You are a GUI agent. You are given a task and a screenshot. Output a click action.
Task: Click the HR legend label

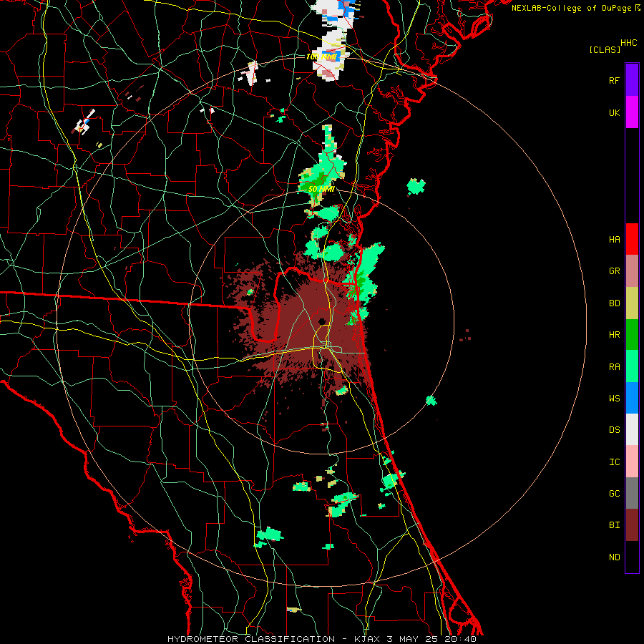614,335
